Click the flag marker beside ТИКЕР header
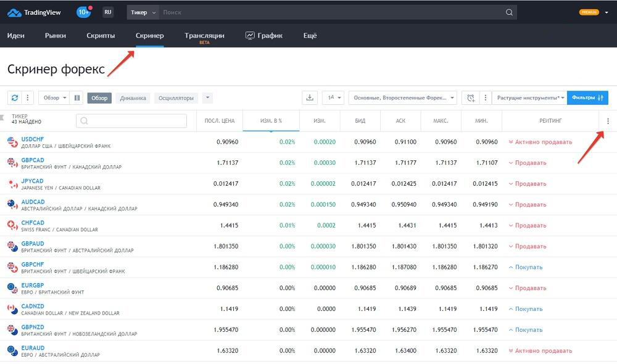617x364 pixels. tap(2, 117)
